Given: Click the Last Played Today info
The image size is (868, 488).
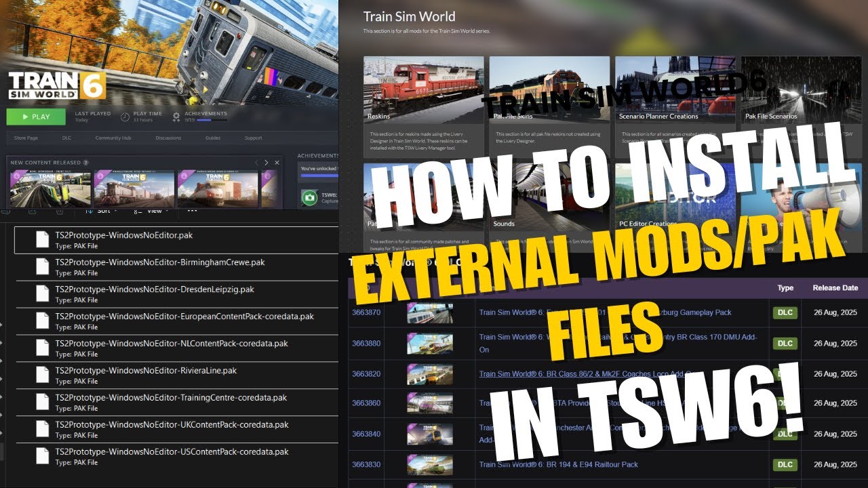Looking at the screenshot, I should [x=92, y=117].
